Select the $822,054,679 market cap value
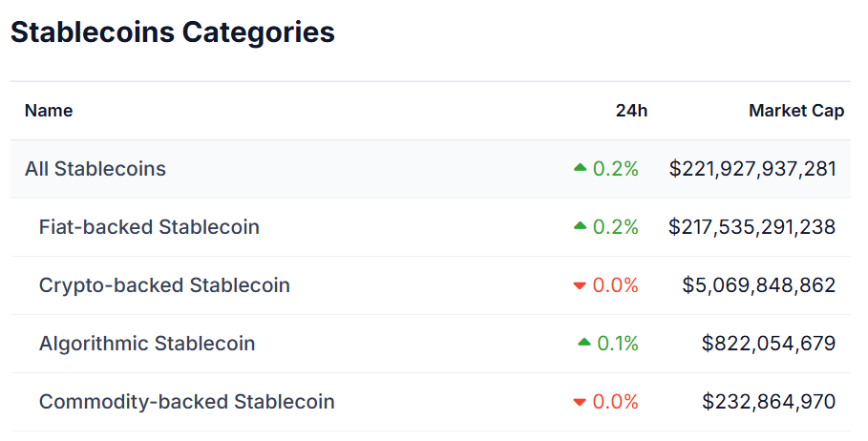The height and width of the screenshot is (441, 868). (769, 344)
